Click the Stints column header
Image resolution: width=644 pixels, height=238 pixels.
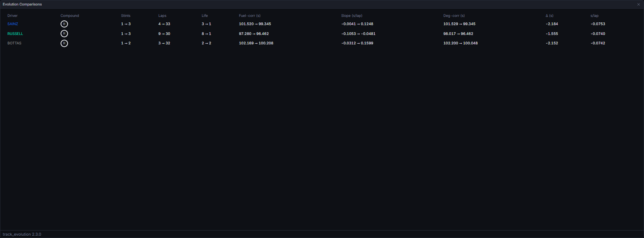pyautogui.click(x=126, y=16)
